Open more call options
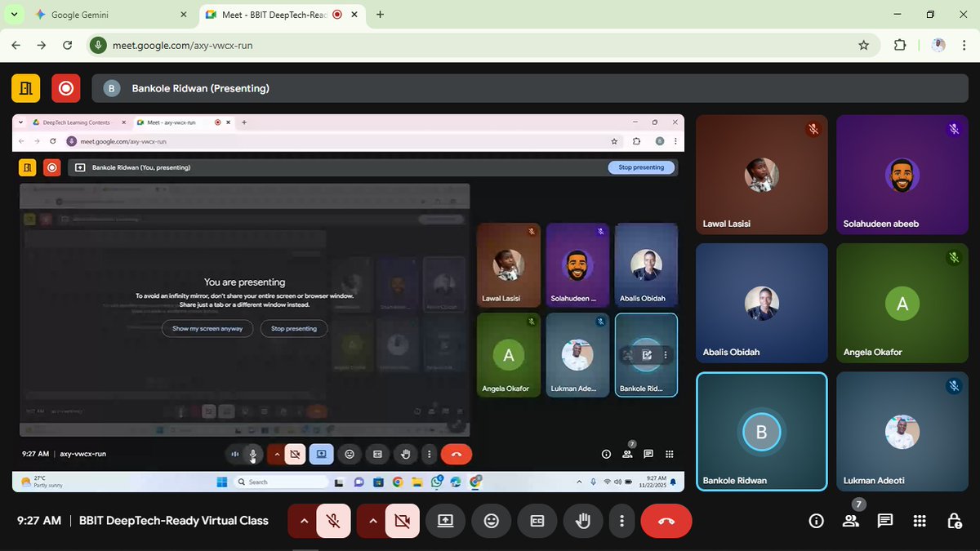The image size is (980, 551). click(621, 520)
